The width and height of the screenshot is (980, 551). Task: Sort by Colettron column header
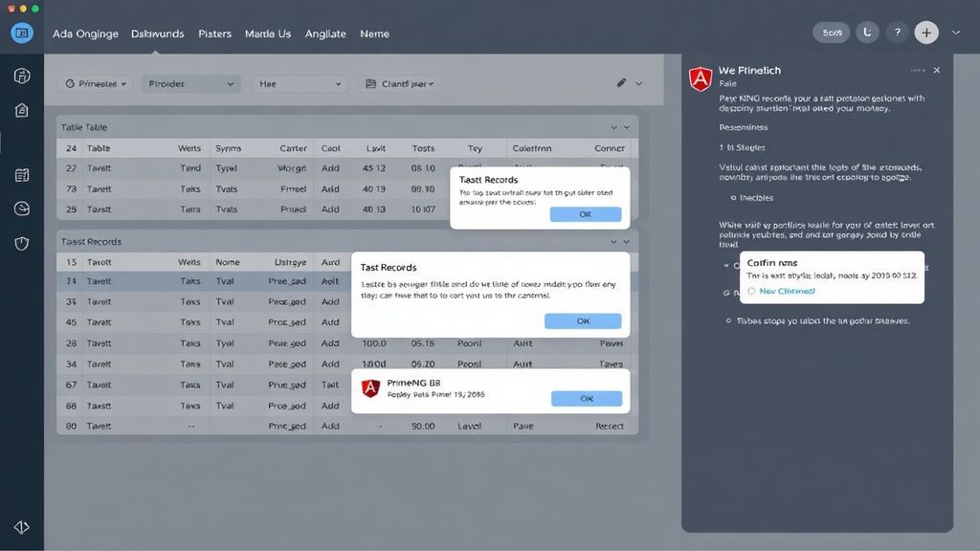pyautogui.click(x=532, y=148)
